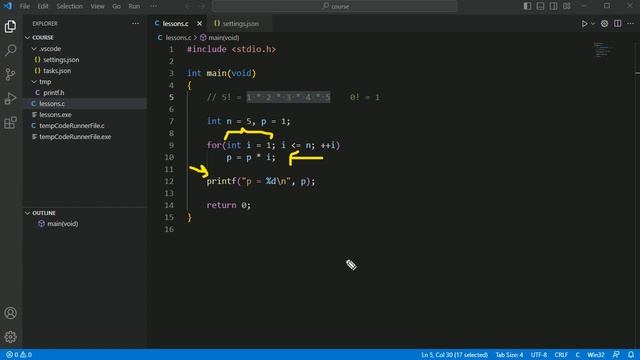Click Tab Size: 4 in status bar
Image resolution: width=640 pixels, height=360 pixels.
[x=509, y=355]
